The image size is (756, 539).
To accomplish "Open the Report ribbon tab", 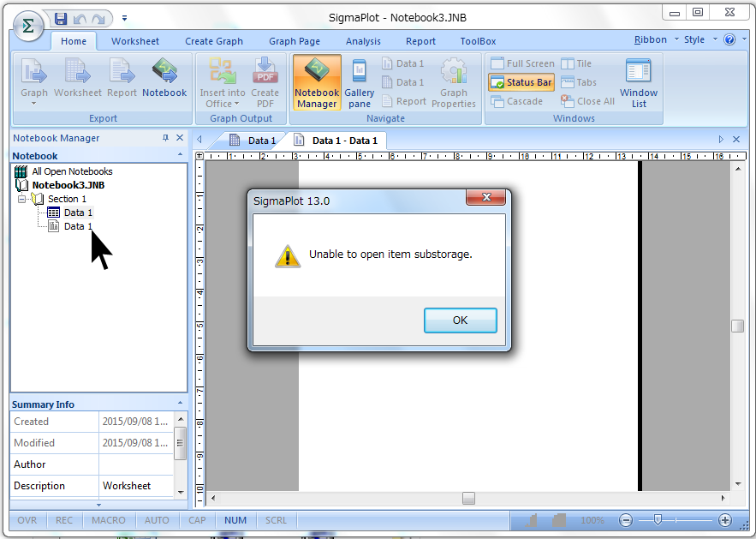I will click(x=420, y=41).
